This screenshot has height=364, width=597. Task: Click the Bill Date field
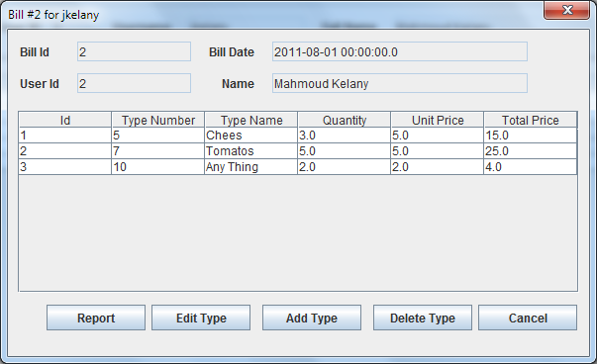[400, 51]
